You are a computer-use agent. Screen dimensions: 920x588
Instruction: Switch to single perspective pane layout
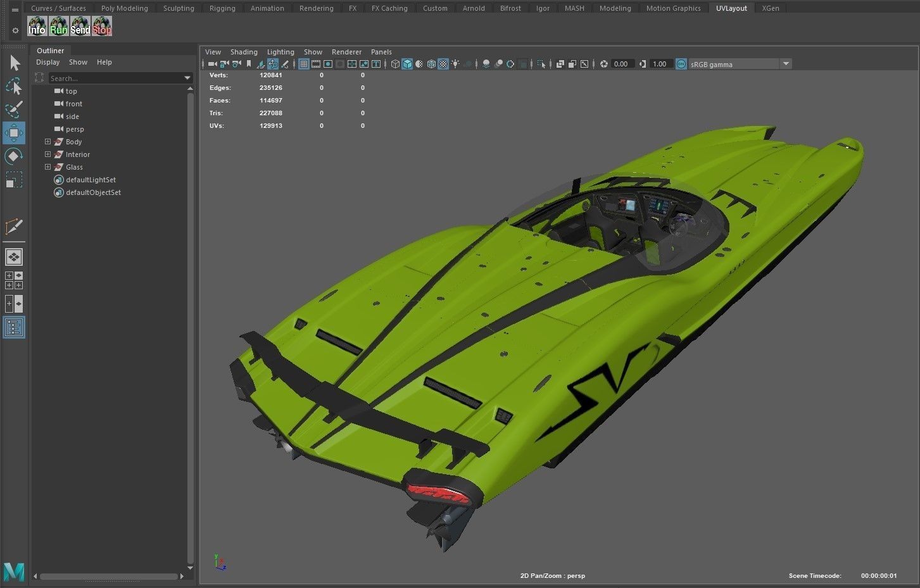pyautogui.click(x=14, y=256)
